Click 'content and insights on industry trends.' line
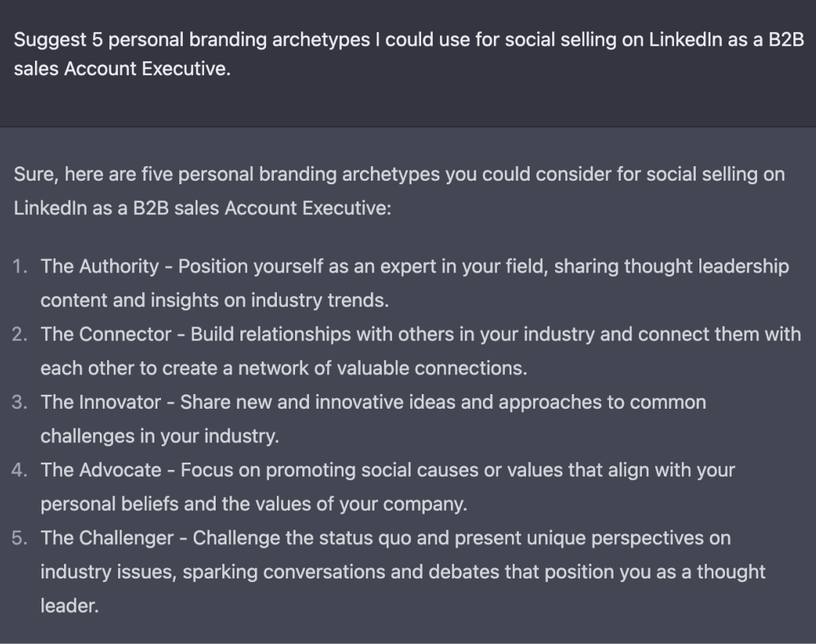The height and width of the screenshot is (644, 816). pyautogui.click(x=214, y=300)
